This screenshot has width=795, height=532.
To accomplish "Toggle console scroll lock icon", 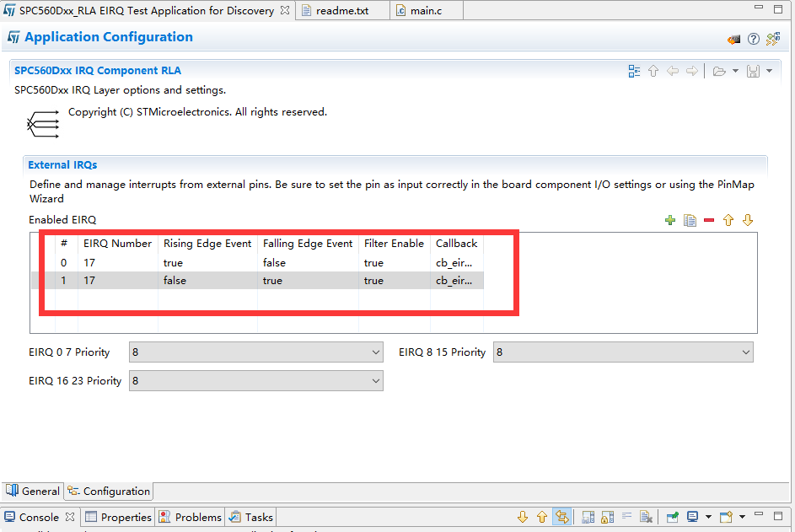I will click(x=607, y=517).
